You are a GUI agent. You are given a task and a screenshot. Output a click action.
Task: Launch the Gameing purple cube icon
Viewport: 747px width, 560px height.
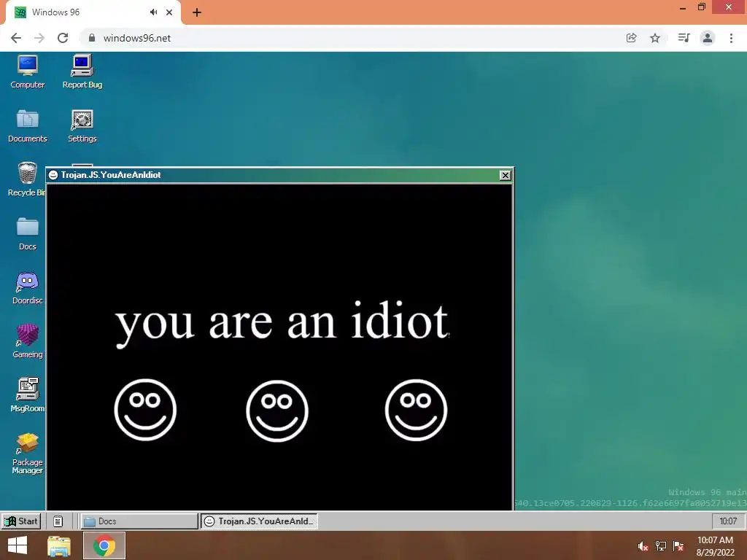coord(27,341)
